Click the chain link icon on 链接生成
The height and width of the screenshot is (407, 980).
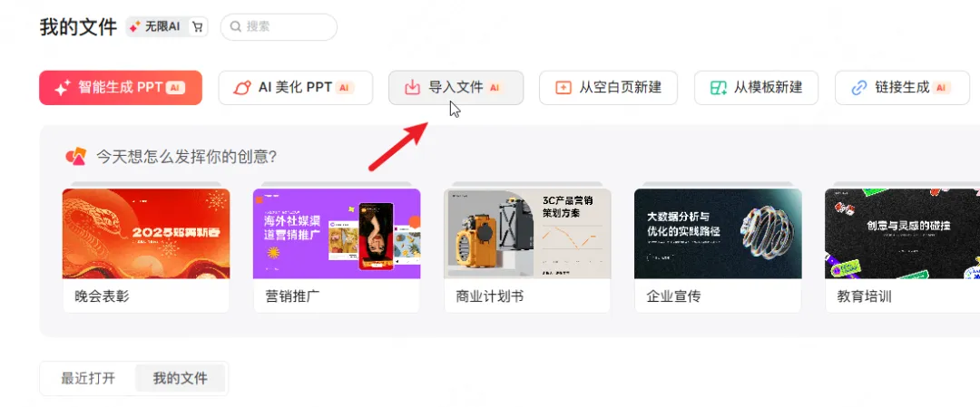pos(858,88)
